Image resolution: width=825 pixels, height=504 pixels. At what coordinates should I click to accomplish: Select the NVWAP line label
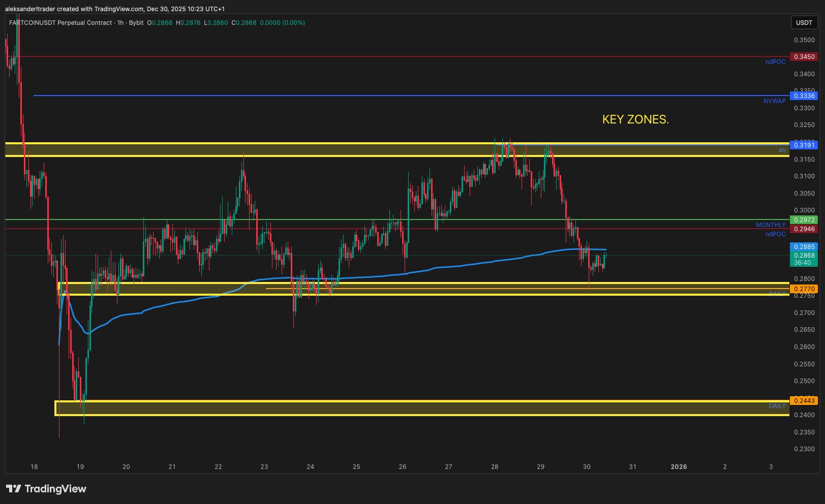(774, 101)
